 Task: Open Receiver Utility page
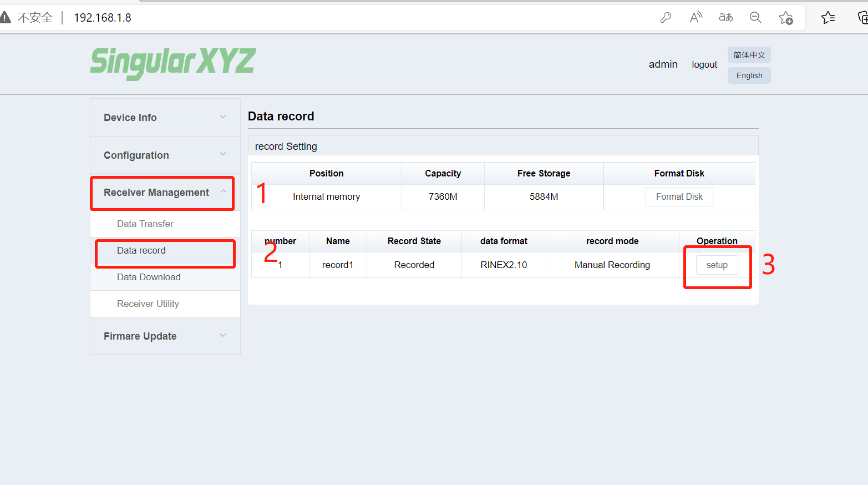click(x=148, y=304)
